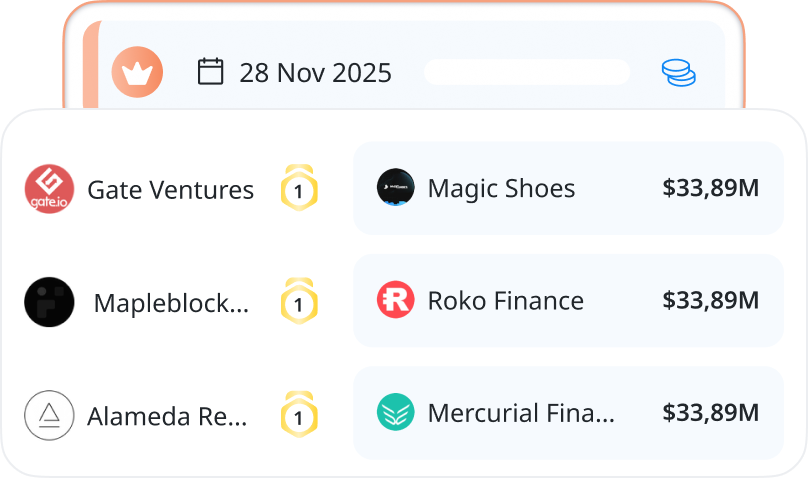Select the Magic Shoes project name
The height and width of the screenshot is (480, 808).
click(x=501, y=188)
